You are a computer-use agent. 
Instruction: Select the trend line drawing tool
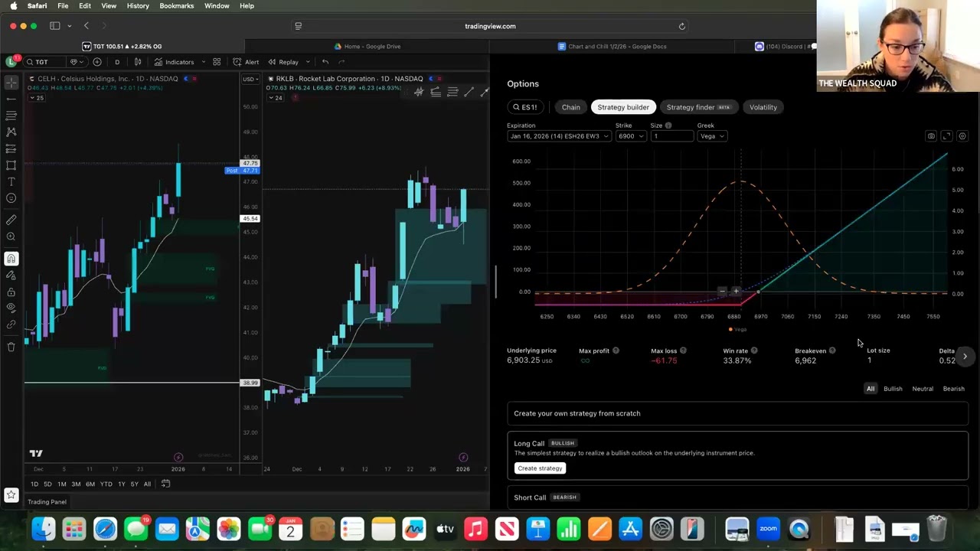[11, 99]
